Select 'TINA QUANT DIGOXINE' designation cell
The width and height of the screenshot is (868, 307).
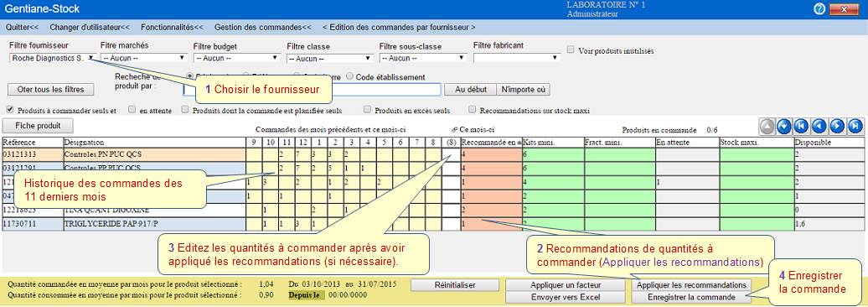coord(154,211)
